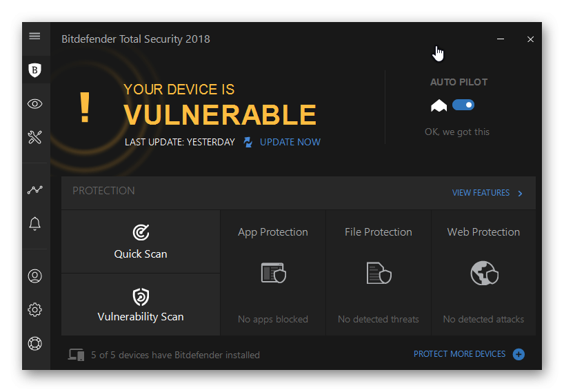This screenshot has height=392, width=564.
Task: Open the Account profile icon
Action: tap(35, 276)
